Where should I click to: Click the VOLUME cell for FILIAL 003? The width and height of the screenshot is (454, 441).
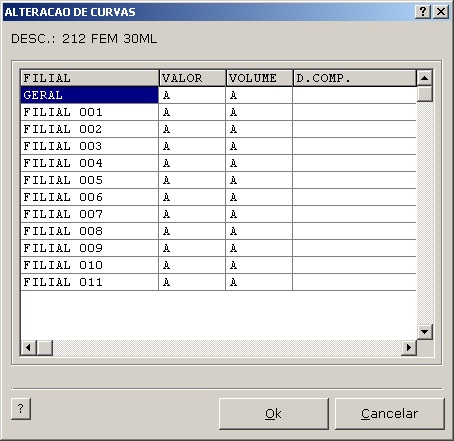[259, 146]
